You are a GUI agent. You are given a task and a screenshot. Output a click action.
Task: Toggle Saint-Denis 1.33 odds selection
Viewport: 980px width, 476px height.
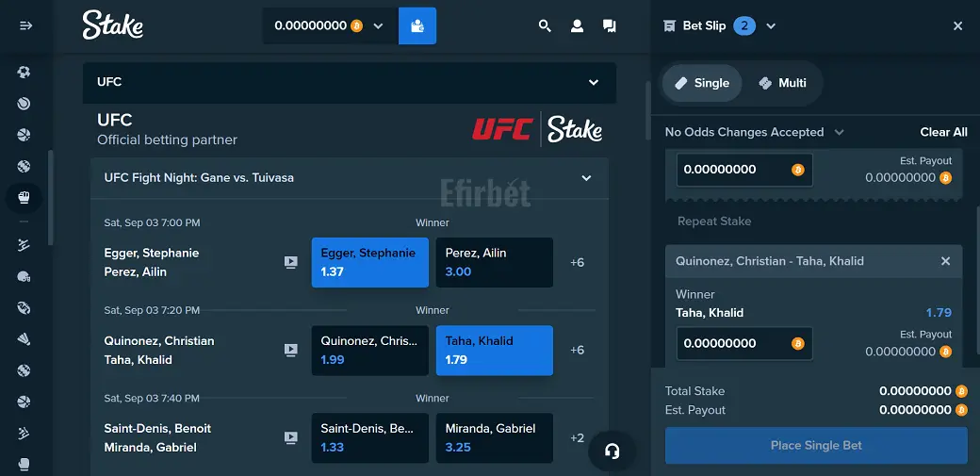tap(370, 438)
